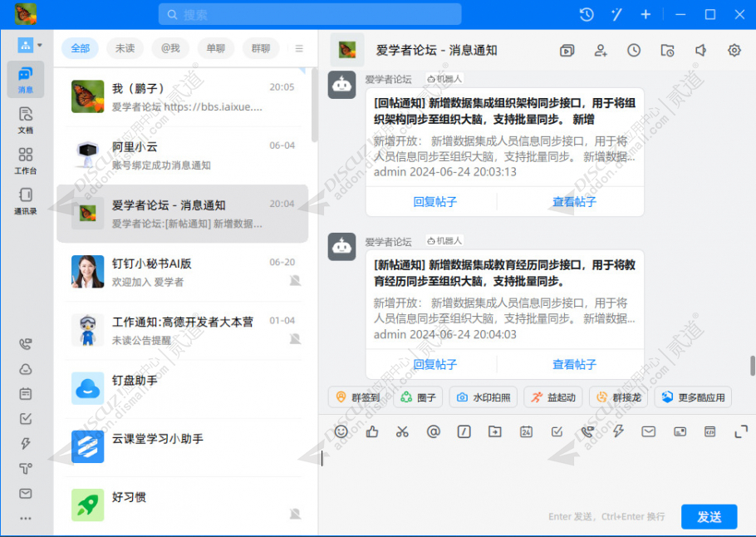The width and height of the screenshot is (756, 537).
Task: Open the group files folder icon
Action: pos(667,50)
